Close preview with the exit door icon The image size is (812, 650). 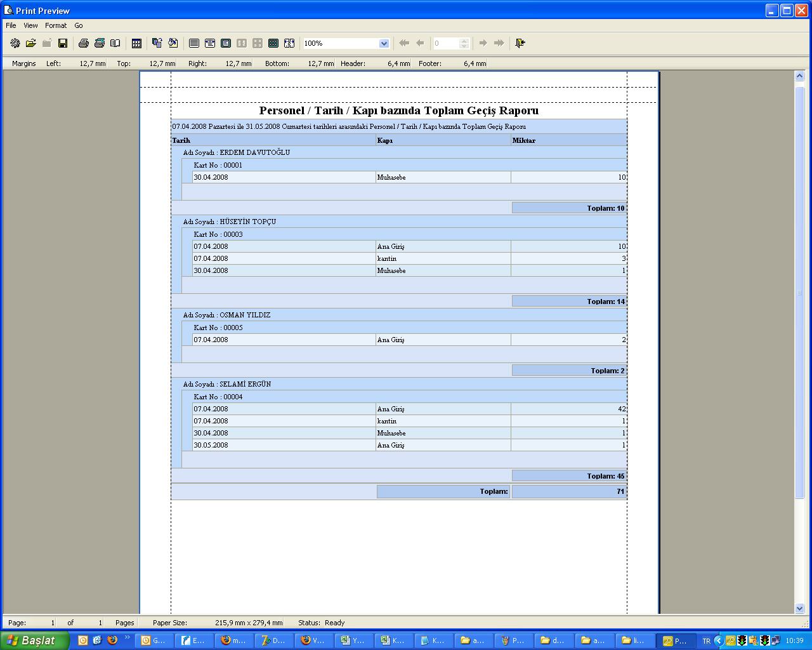pos(520,43)
